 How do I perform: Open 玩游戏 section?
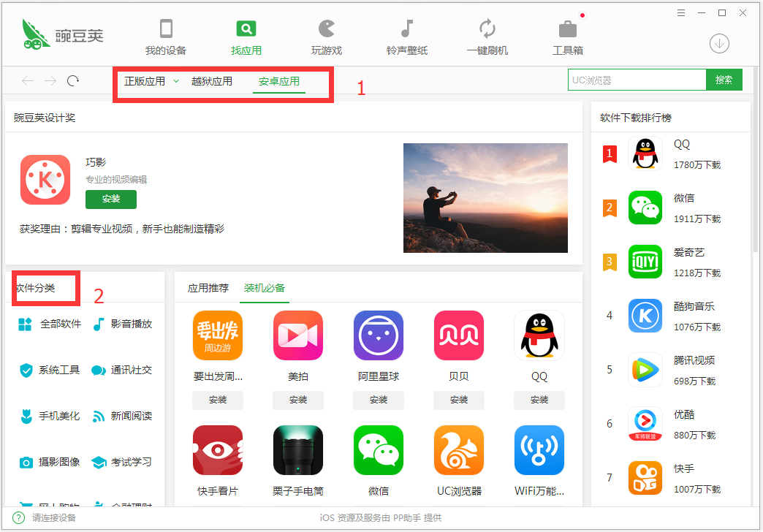(x=326, y=37)
